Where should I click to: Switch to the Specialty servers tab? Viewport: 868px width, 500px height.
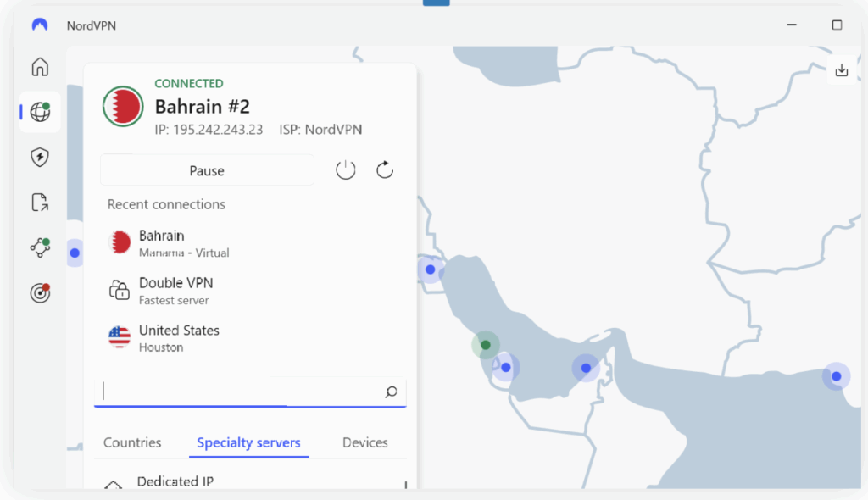(x=248, y=442)
